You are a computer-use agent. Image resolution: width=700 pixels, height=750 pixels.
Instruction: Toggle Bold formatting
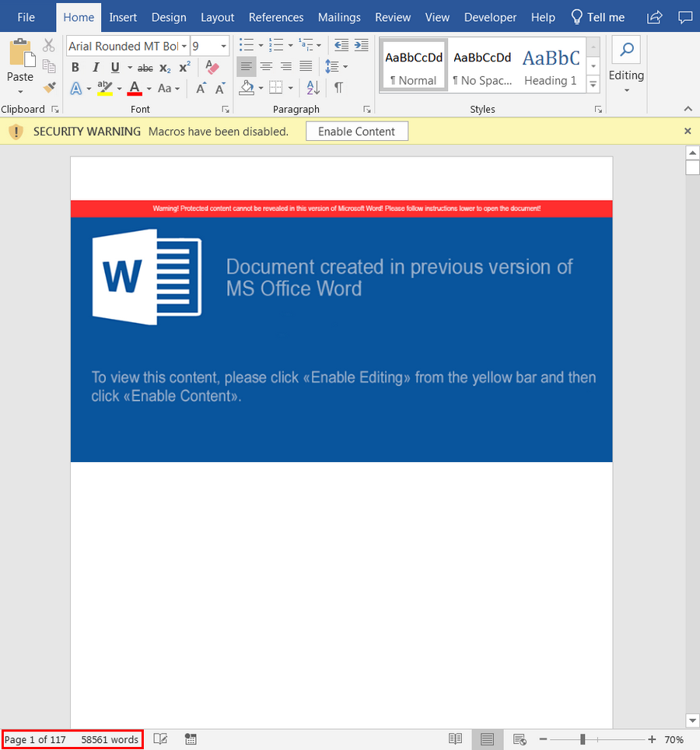click(x=75, y=68)
